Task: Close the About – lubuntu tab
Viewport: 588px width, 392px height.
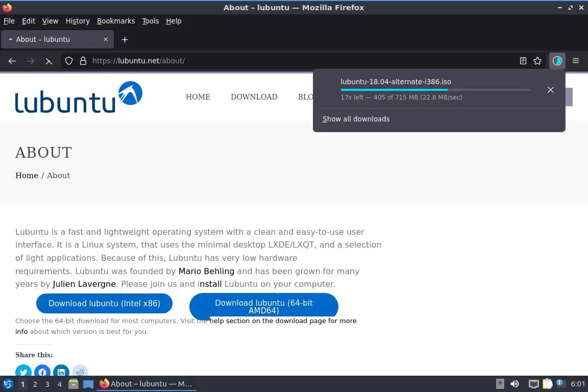Action: point(106,39)
